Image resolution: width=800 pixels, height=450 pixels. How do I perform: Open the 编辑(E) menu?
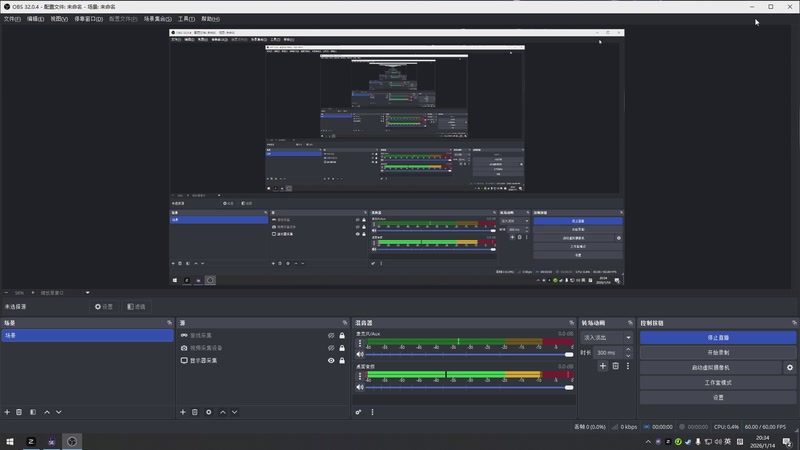tap(35, 19)
